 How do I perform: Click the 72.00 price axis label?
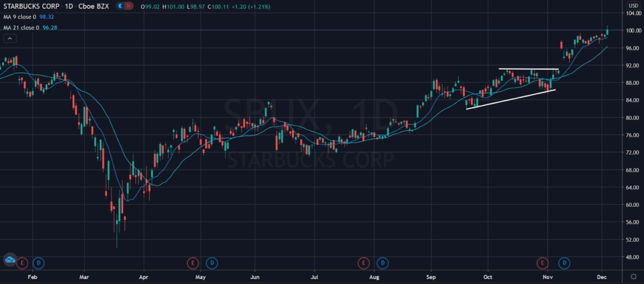point(631,152)
